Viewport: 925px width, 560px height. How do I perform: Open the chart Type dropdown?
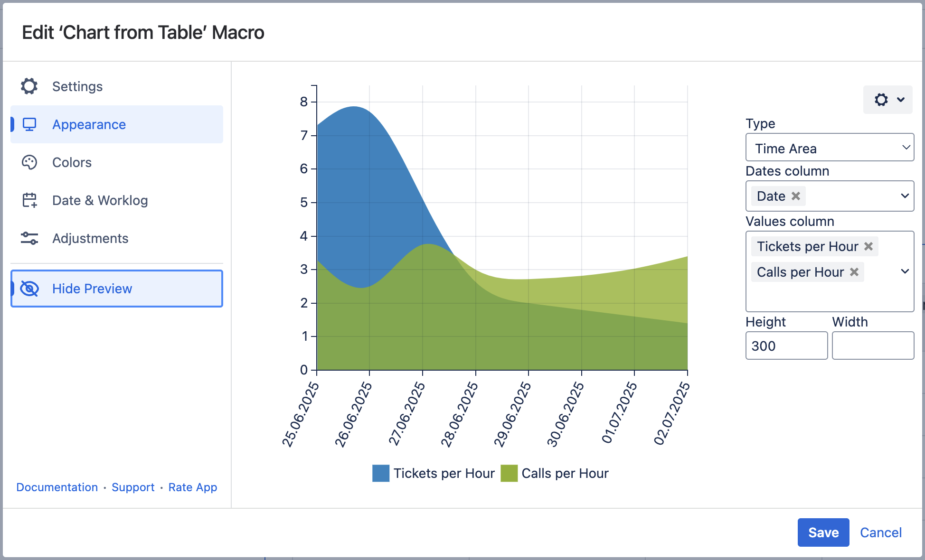tap(829, 148)
